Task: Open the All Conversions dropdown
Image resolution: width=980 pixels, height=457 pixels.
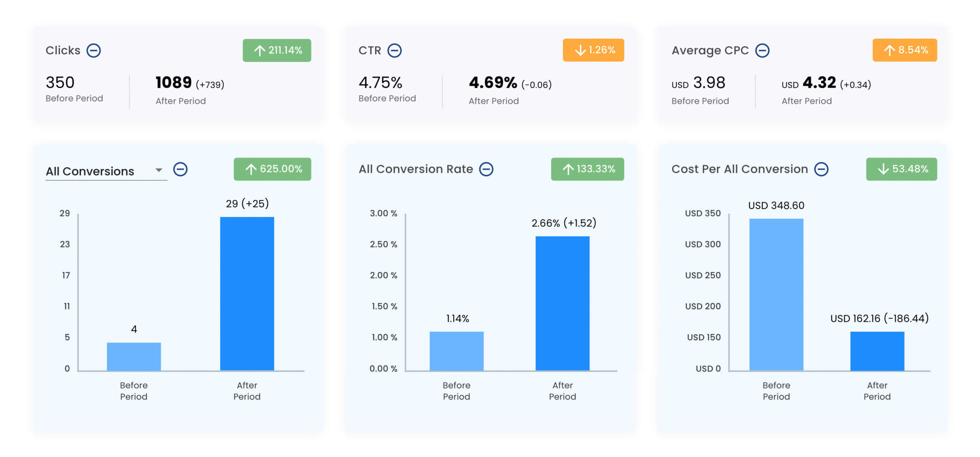Action: coord(100,171)
